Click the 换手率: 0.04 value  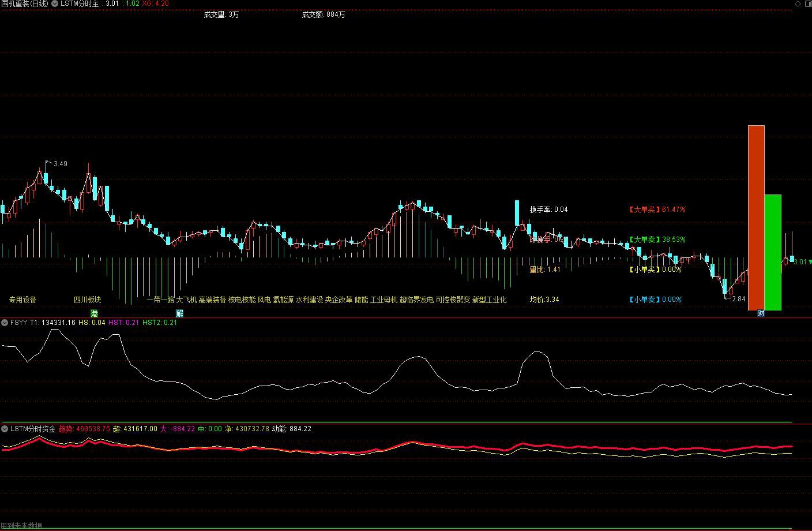coord(548,210)
